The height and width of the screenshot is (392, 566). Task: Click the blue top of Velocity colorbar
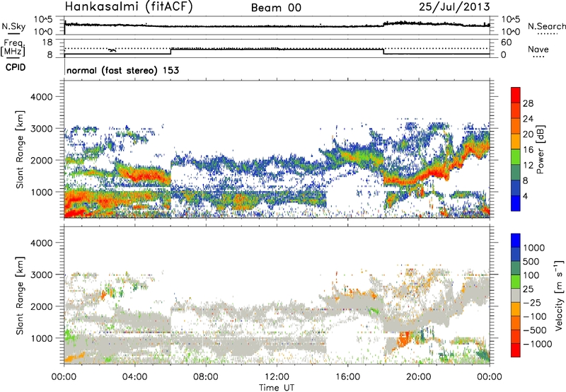tap(516, 241)
